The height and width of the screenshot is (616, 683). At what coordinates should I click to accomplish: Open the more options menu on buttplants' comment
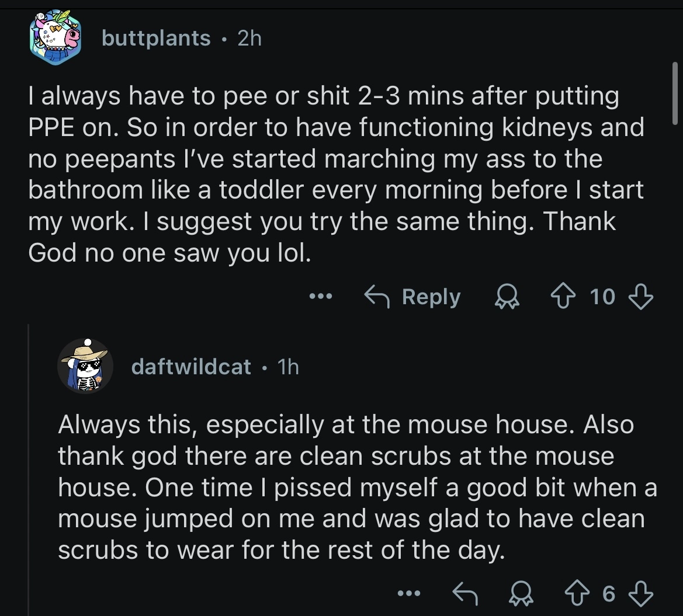tap(321, 297)
